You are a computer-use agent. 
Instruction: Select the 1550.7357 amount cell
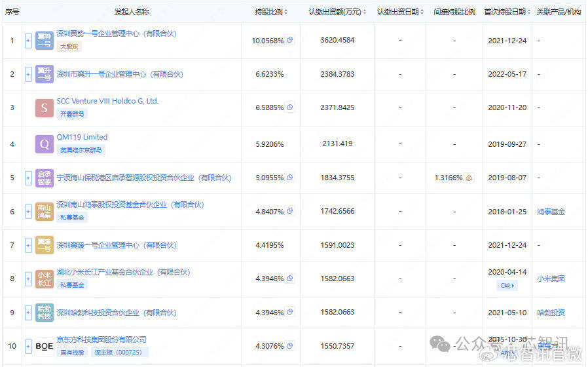click(337, 346)
